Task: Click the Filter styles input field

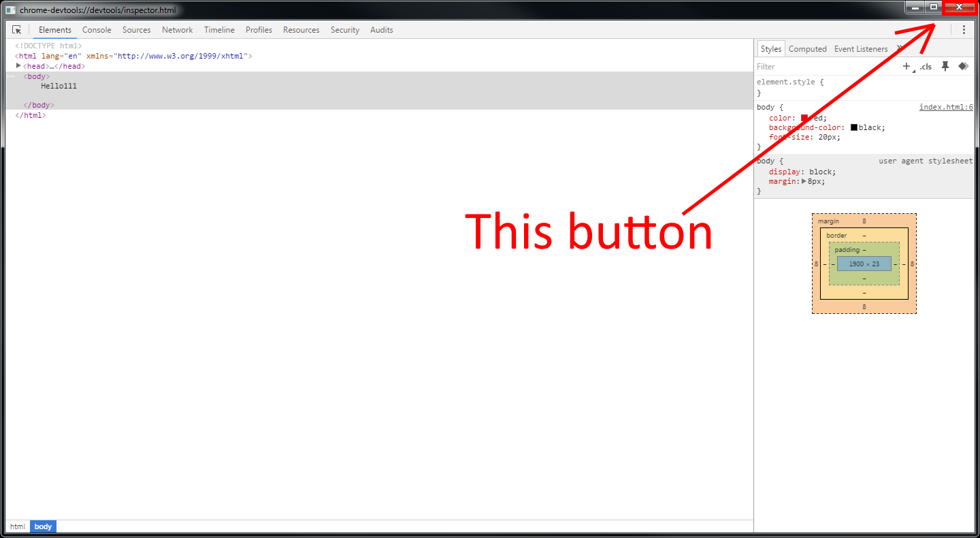Action: [x=823, y=67]
